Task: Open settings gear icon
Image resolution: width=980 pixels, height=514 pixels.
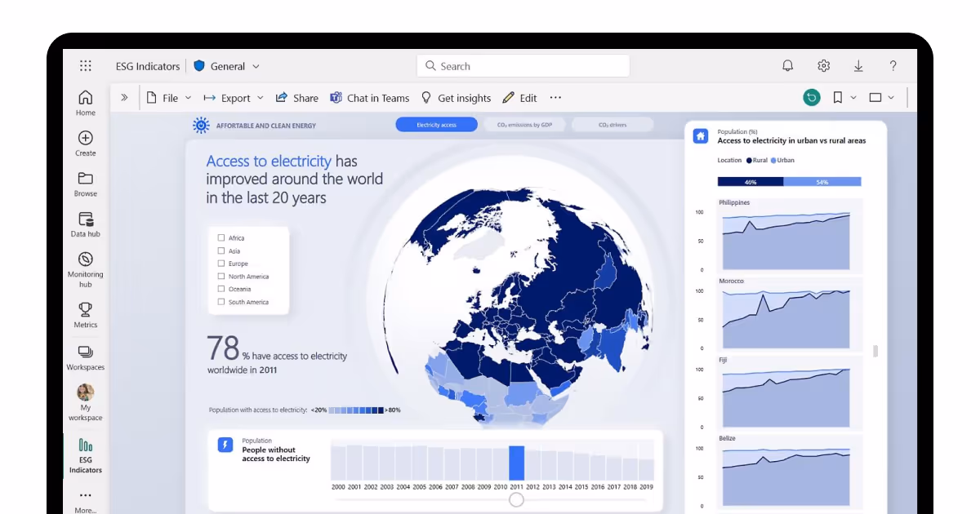Action: point(823,66)
